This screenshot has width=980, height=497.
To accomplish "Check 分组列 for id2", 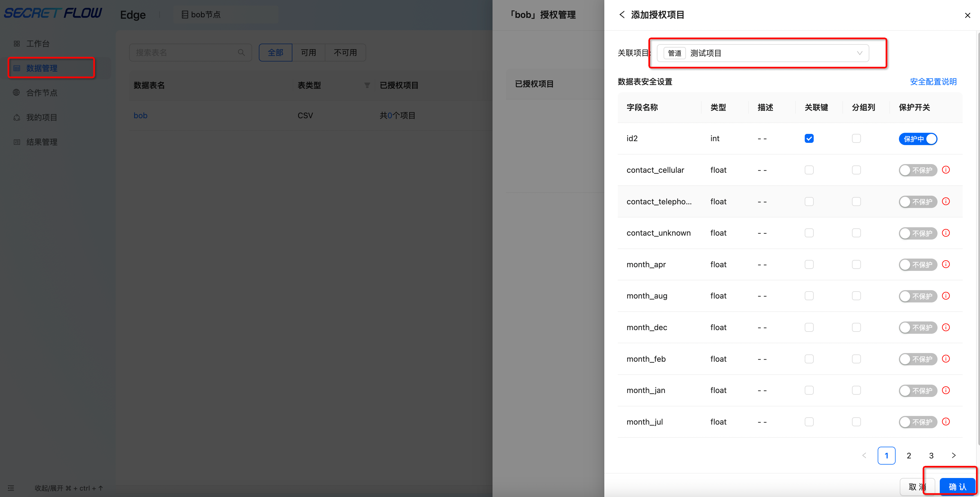I will click(856, 139).
